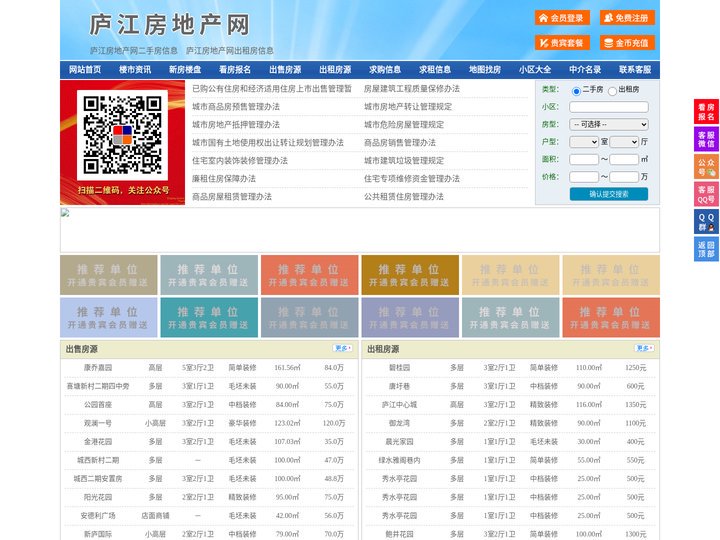720x540 pixels.
Task: Open the 楼市资讯 menu item
Action: click(x=135, y=70)
